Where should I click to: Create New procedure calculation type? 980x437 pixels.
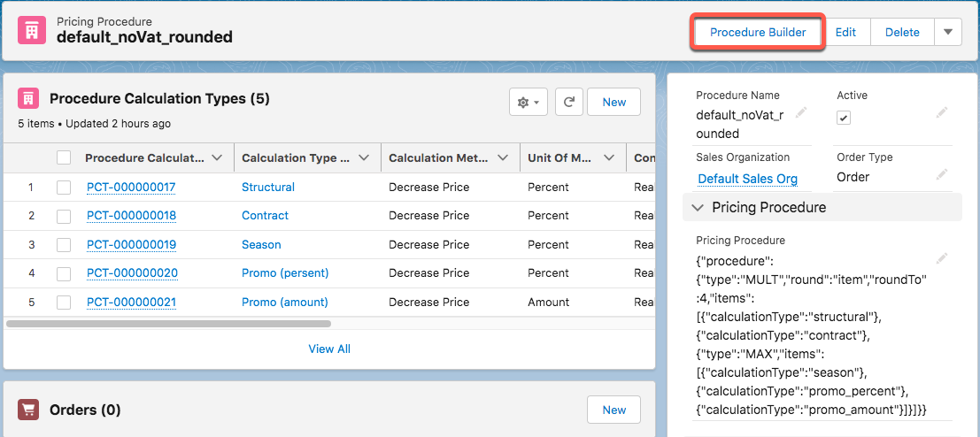[613, 102]
